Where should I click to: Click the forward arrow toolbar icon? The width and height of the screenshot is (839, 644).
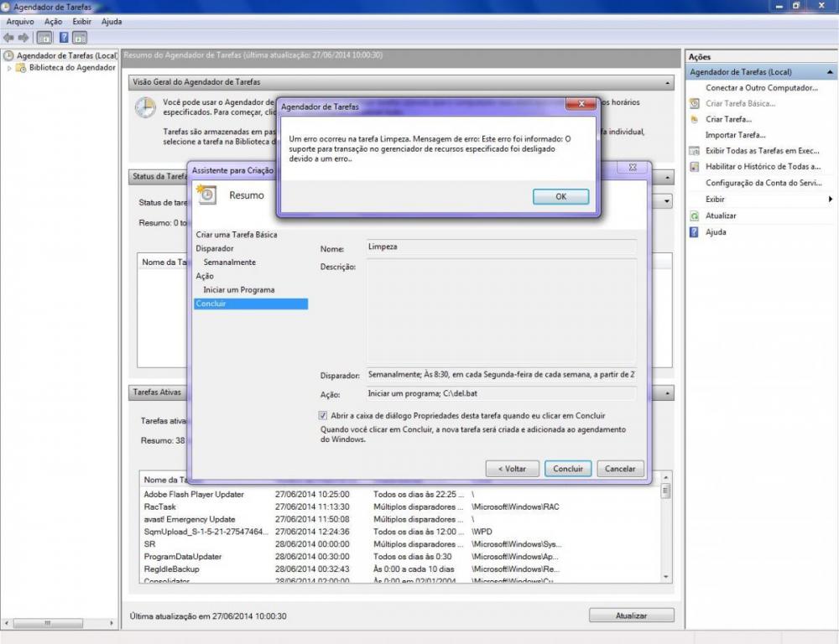23,38
